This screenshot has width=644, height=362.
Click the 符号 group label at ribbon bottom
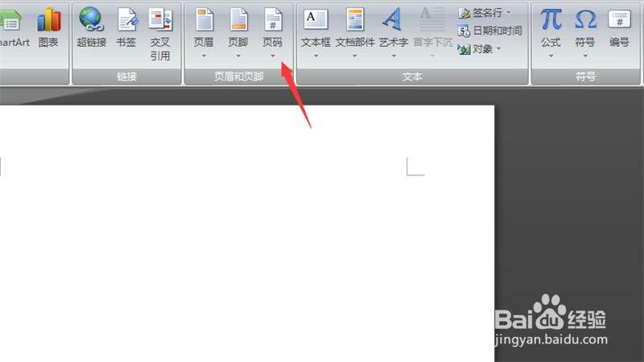pyautogui.click(x=586, y=76)
